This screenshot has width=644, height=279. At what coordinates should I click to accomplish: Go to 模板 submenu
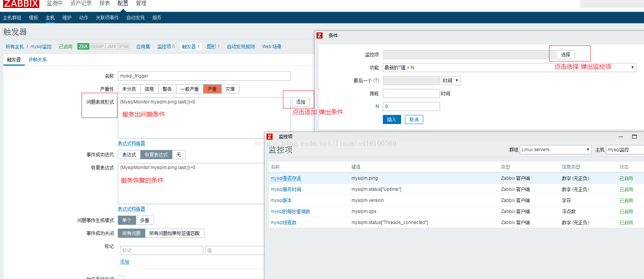click(x=34, y=18)
